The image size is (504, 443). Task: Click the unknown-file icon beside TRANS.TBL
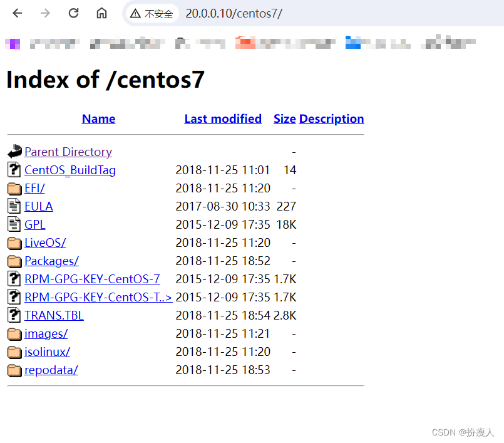[14, 315]
